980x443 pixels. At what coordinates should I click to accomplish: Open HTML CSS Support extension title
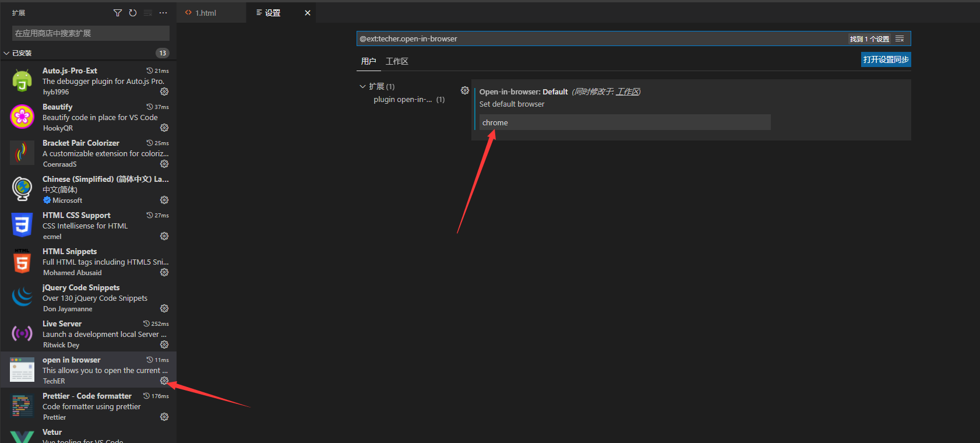[x=76, y=215]
